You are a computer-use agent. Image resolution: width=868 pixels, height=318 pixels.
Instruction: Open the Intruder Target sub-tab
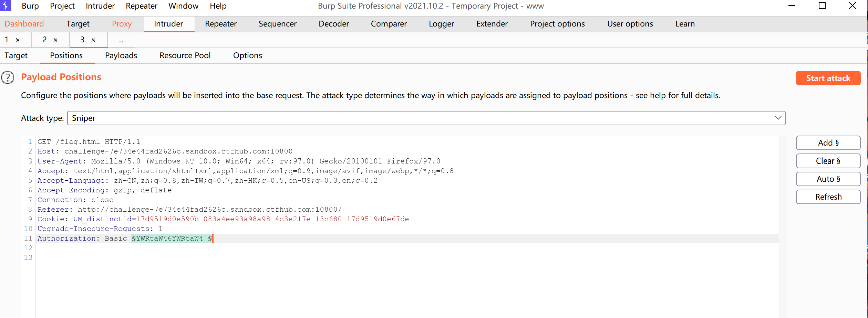(x=16, y=55)
